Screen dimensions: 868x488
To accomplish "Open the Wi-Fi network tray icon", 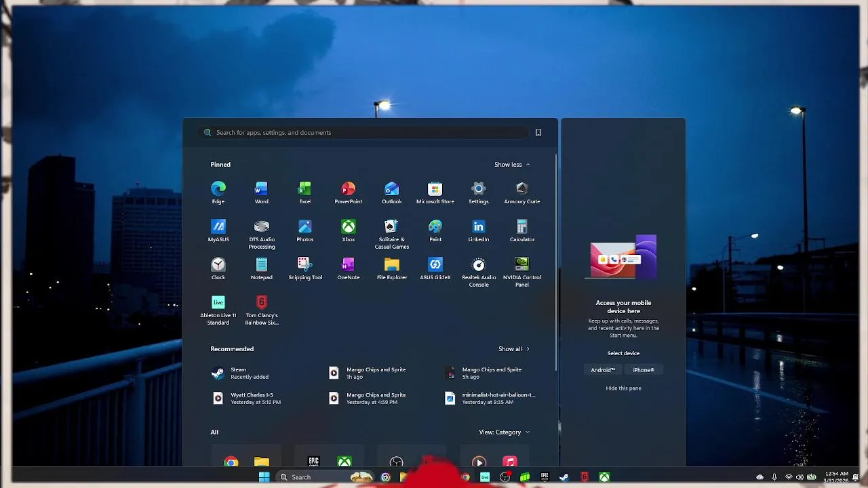I will click(x=789, y=477).
